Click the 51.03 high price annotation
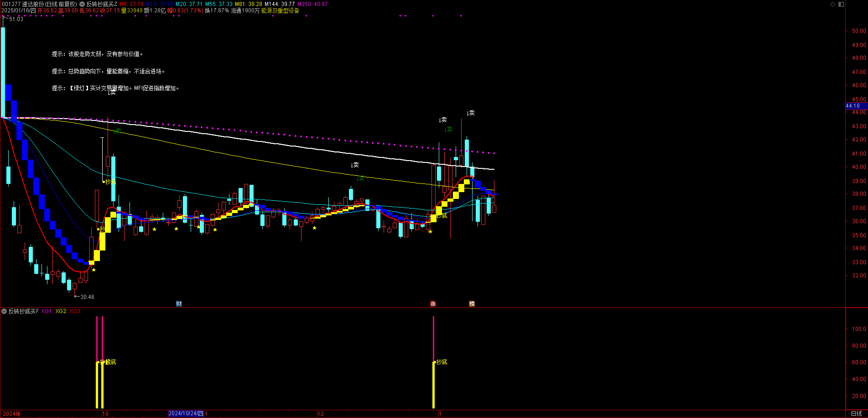This screenshot has width=868, height=418. 16,19
